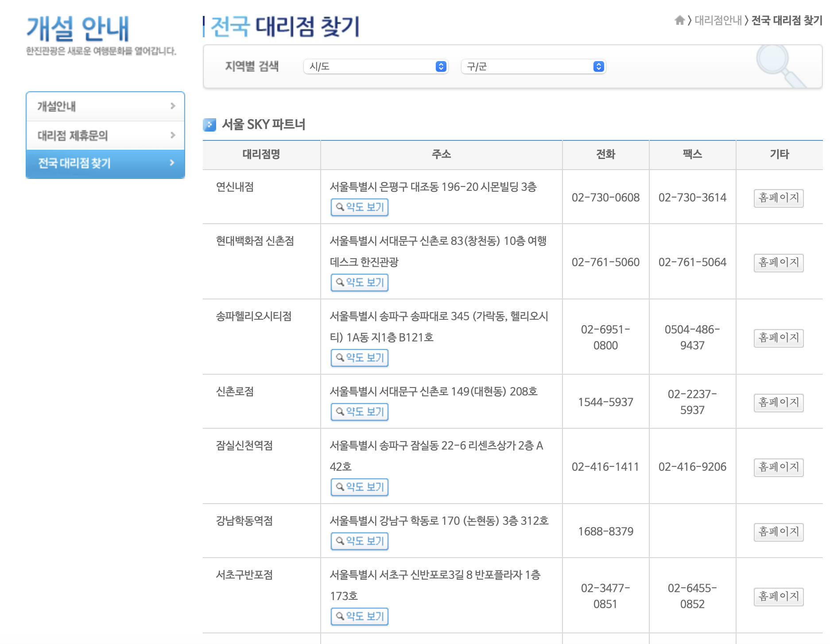This screenshot has height=644, width=830.
Task: Open 대리점 제휴문의 sidebar menu item
Action: click(x=105, y=136)
